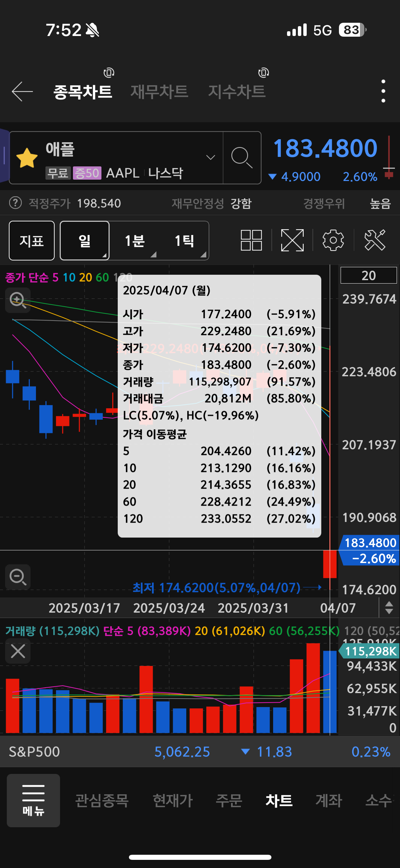Tap the 2025/03/31 date axis label
Screen dimensions: 400x868
point(253,608)
